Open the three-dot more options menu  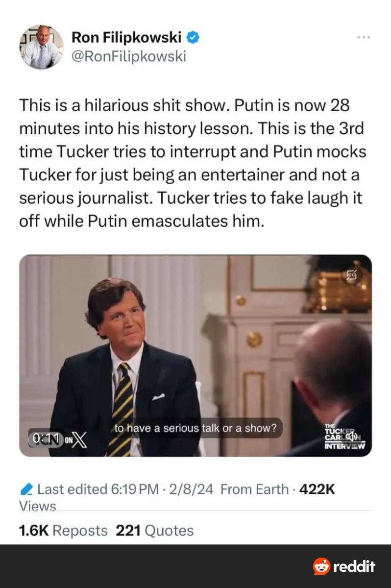pos(364,37)
